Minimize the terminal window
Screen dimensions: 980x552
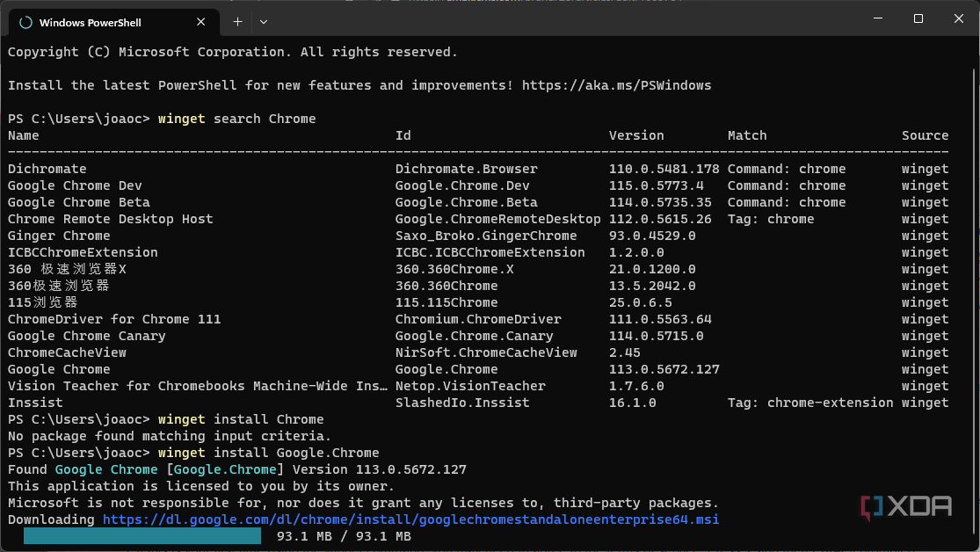(x=878, y=18)
